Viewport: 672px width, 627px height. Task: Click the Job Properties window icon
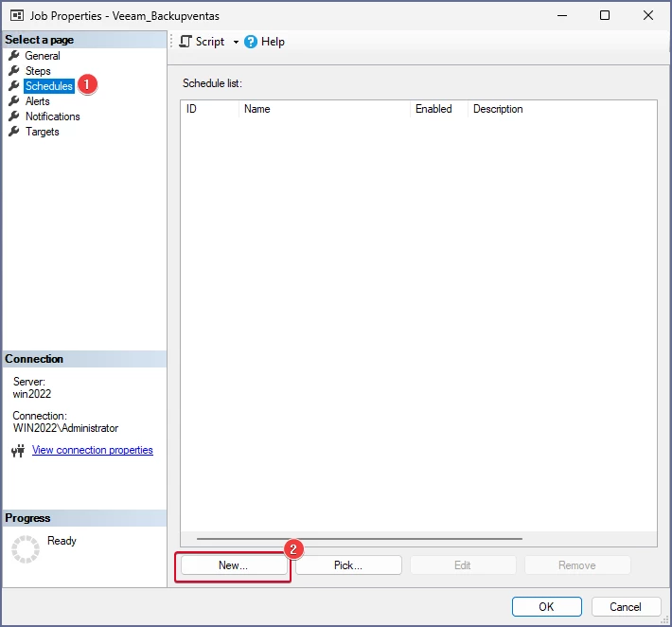pos(17,16)
